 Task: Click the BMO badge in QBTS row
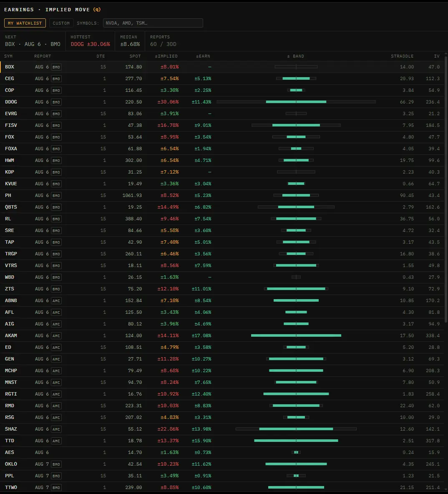tap(56, 207)
